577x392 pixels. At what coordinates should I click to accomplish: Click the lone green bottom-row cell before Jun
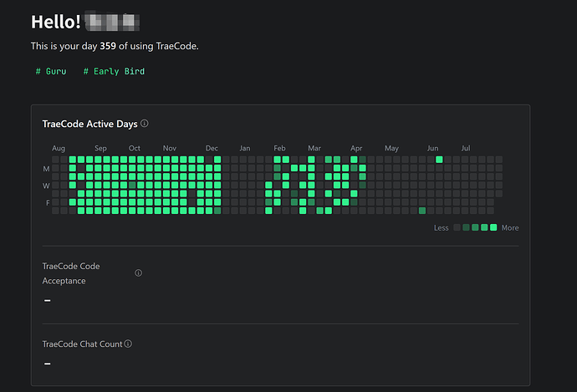pos(422,211)
